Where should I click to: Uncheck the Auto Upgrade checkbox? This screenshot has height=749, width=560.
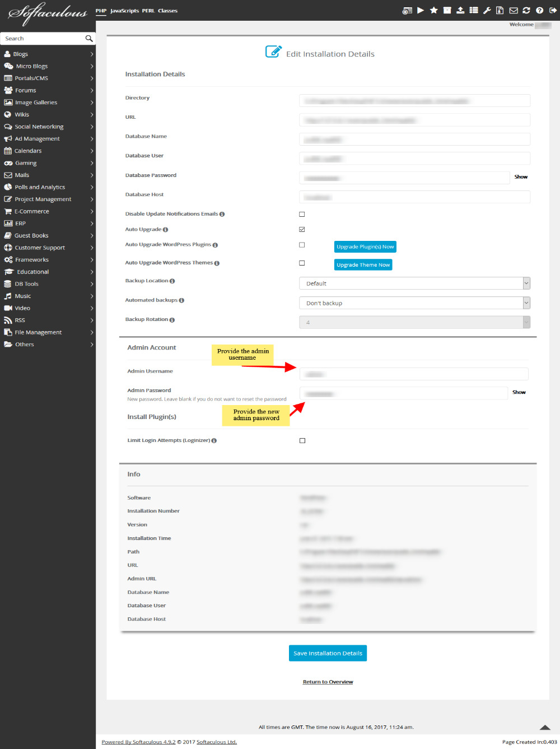302,230
